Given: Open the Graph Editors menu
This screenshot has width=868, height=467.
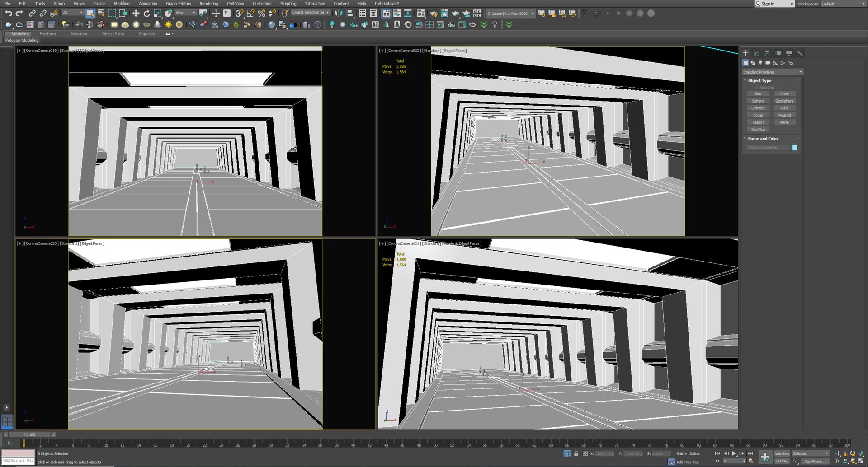Looking at the screenshot, I should click(178, 4).
